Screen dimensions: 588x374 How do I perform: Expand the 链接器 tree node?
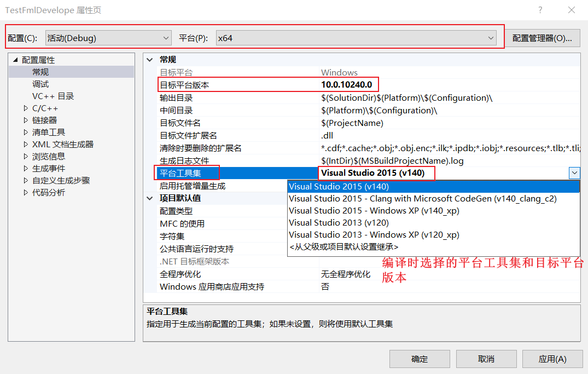26,120
